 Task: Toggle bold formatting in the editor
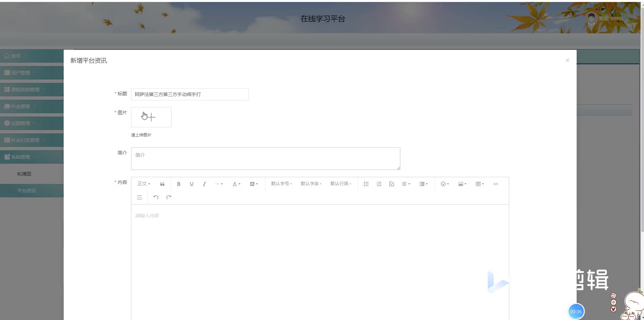point(179,184)
